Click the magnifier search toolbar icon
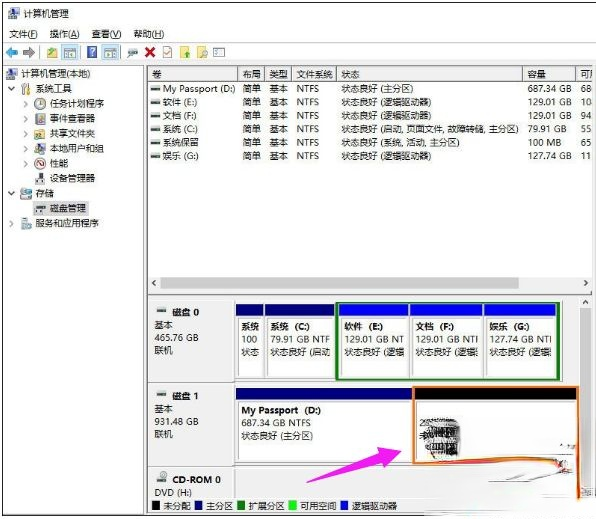 click(202, 52)
